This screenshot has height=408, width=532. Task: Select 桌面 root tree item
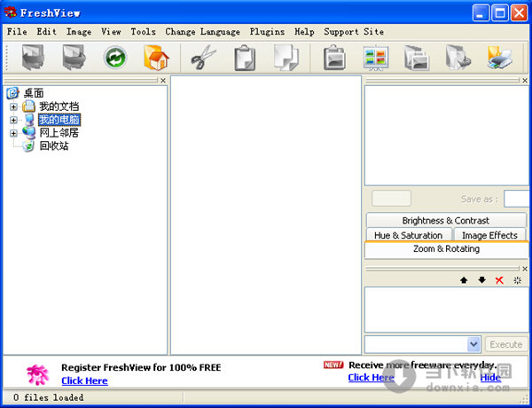pos(34,93)
